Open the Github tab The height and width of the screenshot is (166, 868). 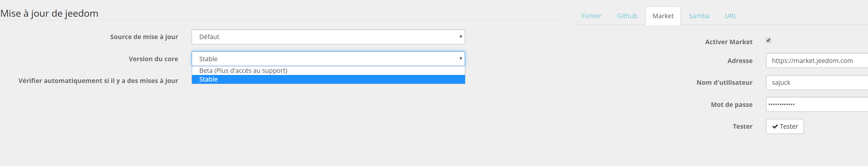(627, 16)
